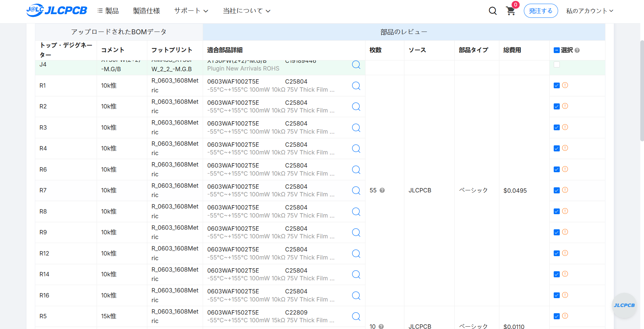The image size is (644, 329).
Task: Uncheck the selection box for row R6
Action: point(557,170)
